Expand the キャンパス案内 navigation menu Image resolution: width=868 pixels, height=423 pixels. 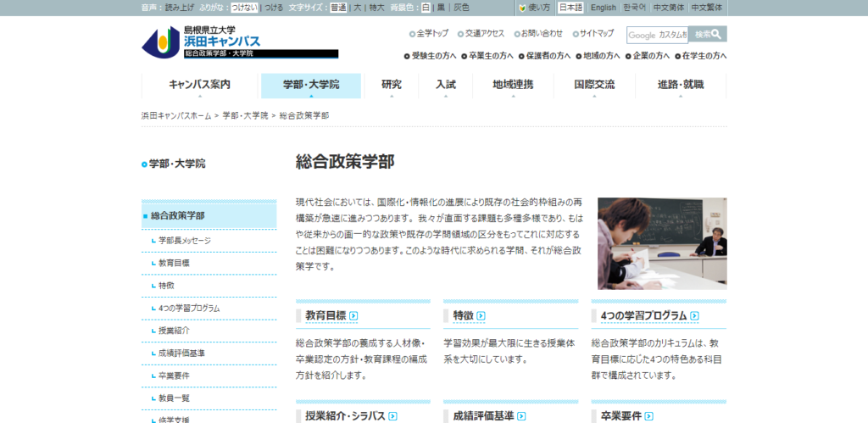tap(199, 86)
